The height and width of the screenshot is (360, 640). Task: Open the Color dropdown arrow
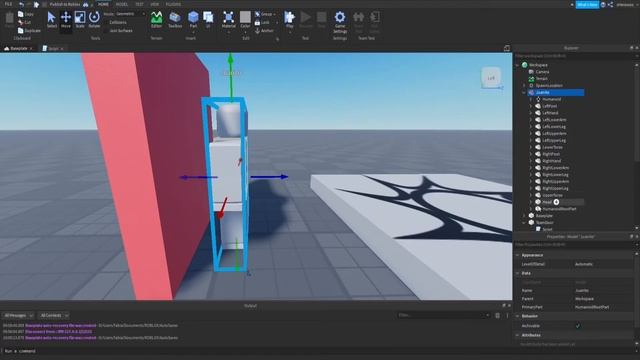coord(245,31)
